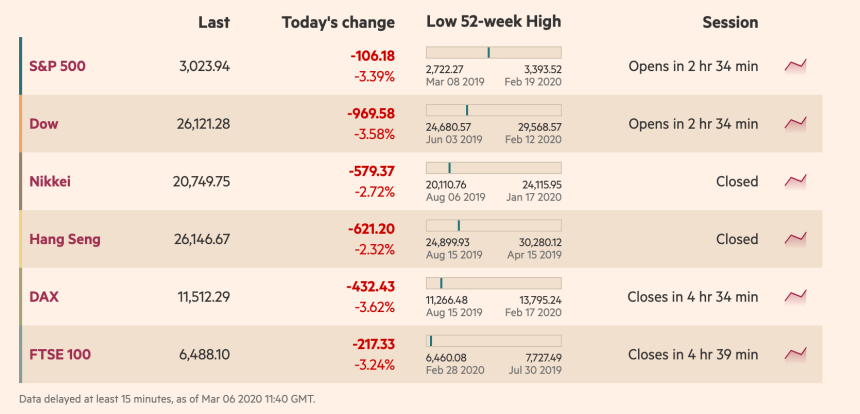Open the FTSE 100 index link

58,354
